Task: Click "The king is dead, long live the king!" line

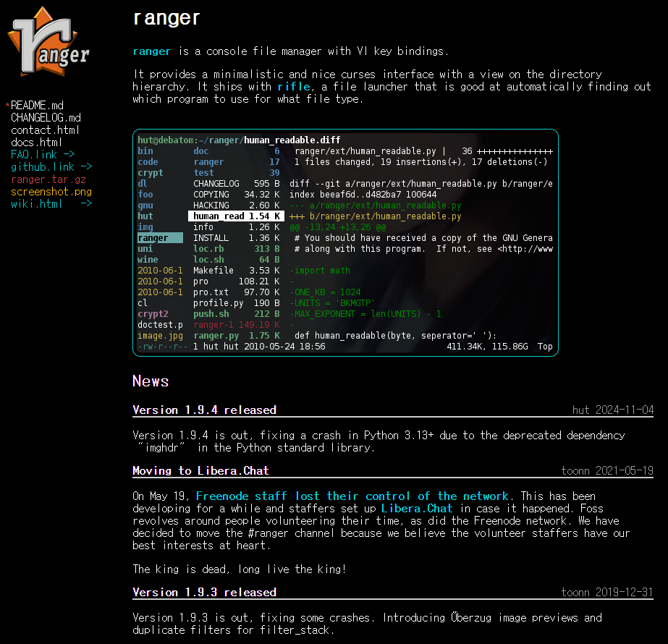Action: [x=240, y=569]
